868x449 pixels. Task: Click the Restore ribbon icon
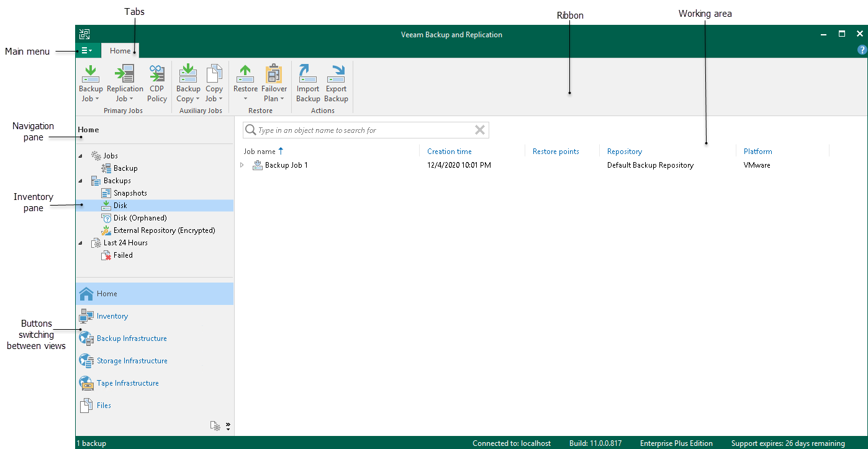tap(245, 74)
